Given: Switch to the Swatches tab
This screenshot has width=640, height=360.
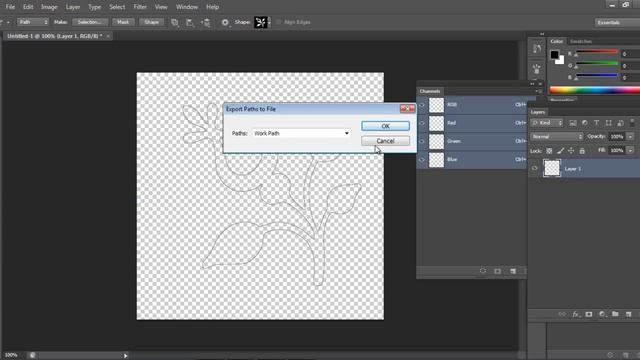Looking at the screenshot, I should pyautogui.click(x=581, y=42).
